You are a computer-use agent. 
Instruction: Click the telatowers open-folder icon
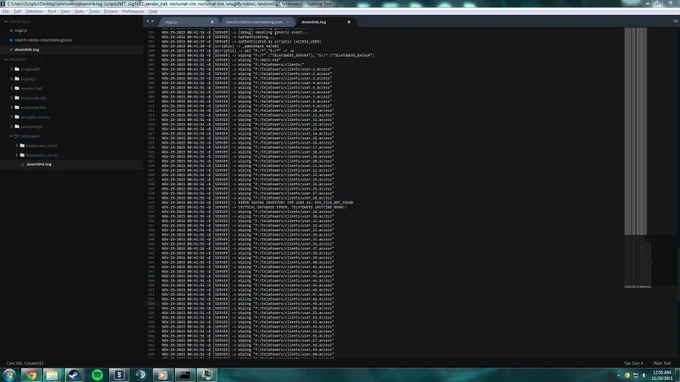(x=17, y=136)
